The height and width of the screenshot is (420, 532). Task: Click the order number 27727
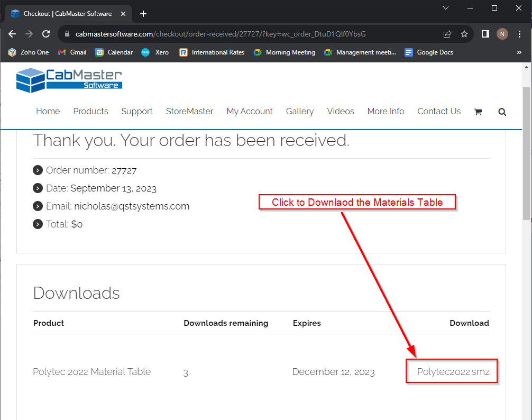[x=124, y=170]
